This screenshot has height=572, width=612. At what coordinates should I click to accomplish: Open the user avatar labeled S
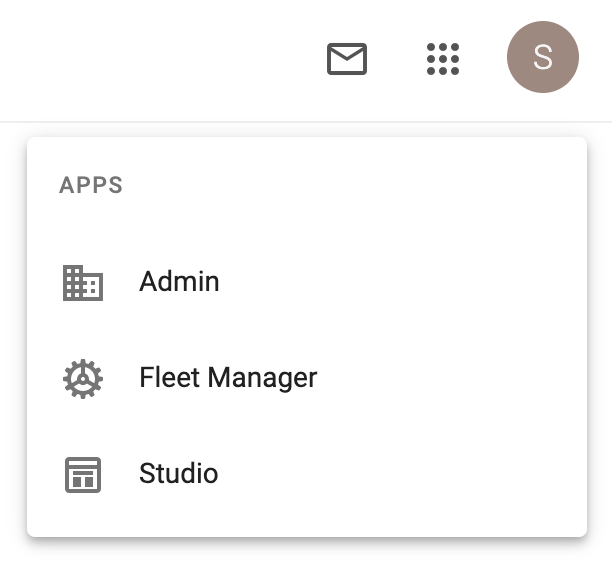tap(543, 57)
